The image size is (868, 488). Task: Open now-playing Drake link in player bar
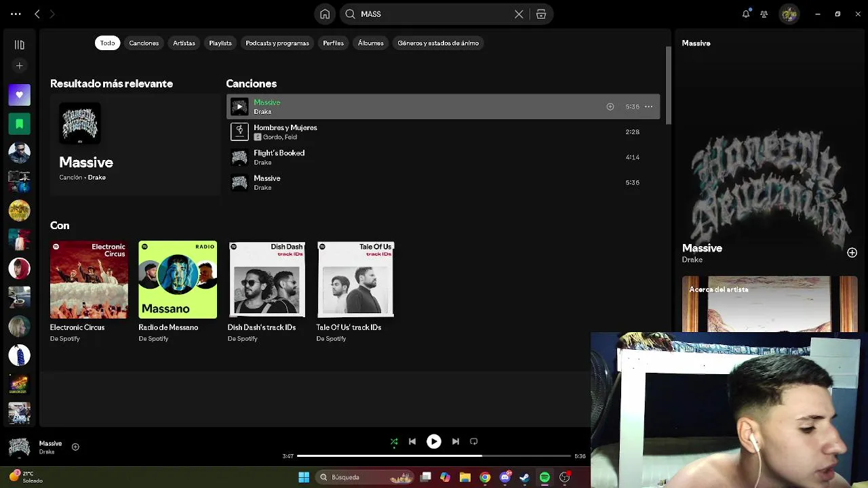click(x=47, y=452)
